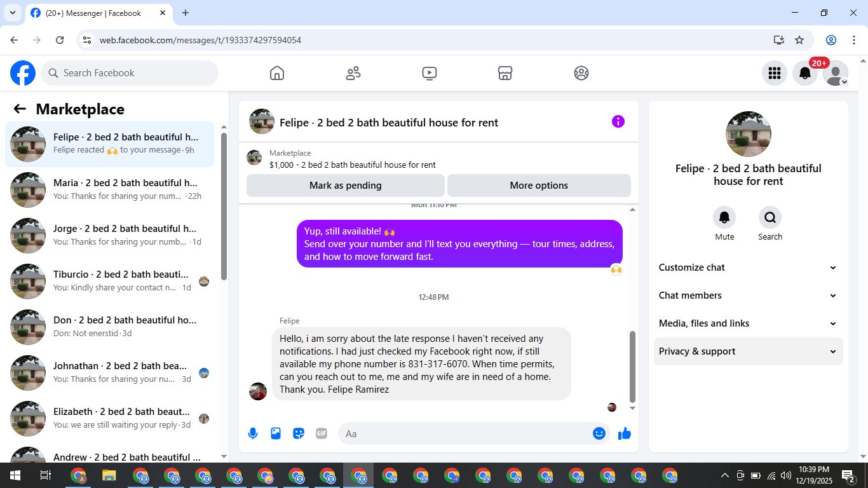Screen dimensions: 868x488
Task: Click Felipe's avatar beside his message
Action: [258, 391]
